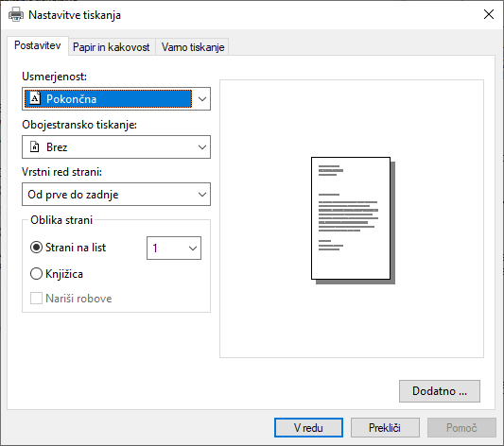Confirm with the V redu button
The height and width of the screenshot is (446, 504).
pos(308,428)
